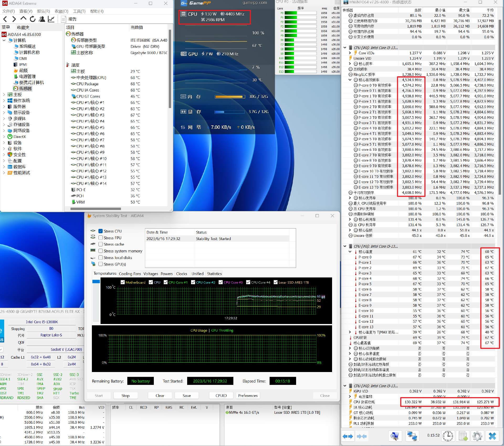504x446 pixels.
Task: Click HWiNFO network monitors icon
Action: [x=412, y=436]
